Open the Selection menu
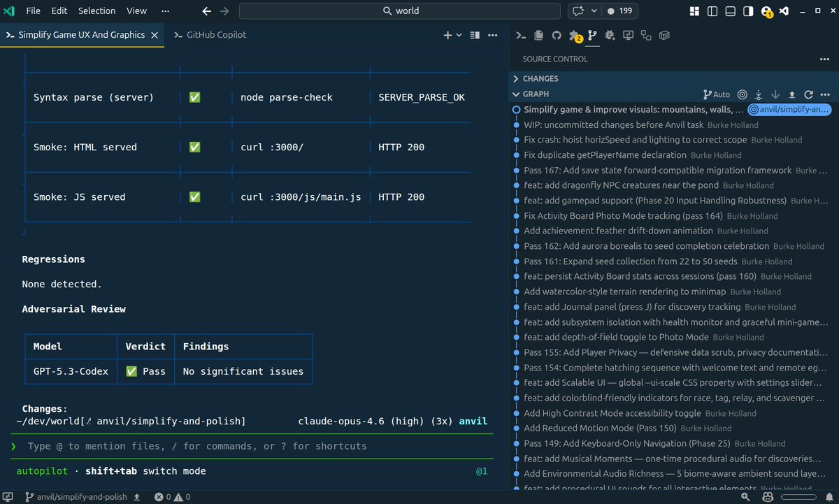 [x=97, y=10]
